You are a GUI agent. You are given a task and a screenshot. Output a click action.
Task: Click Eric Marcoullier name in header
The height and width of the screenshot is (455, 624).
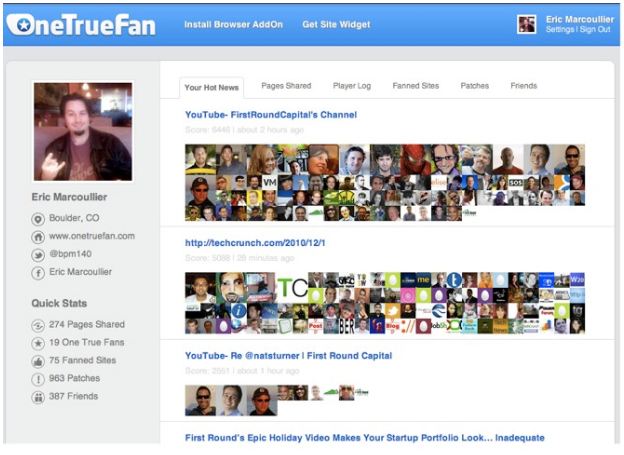[579, 19]
